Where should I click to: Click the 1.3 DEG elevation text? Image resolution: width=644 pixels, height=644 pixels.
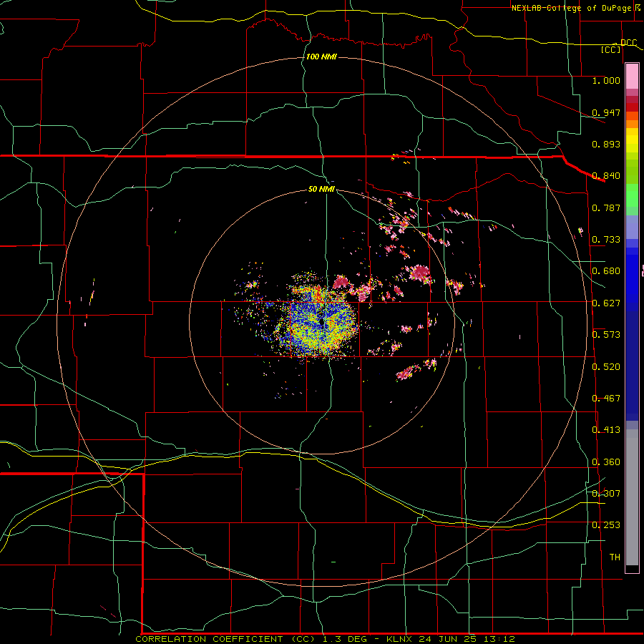343,639
